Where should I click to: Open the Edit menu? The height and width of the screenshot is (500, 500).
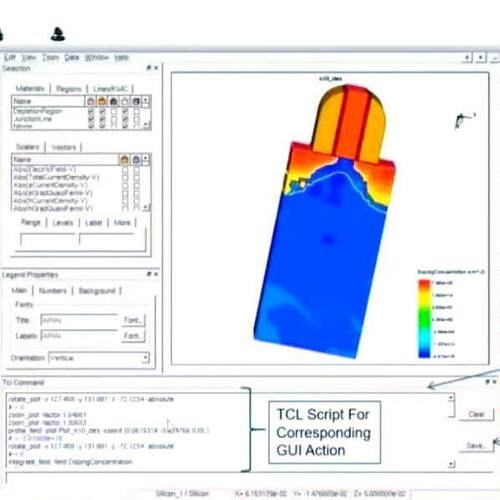tap(10, 57)
